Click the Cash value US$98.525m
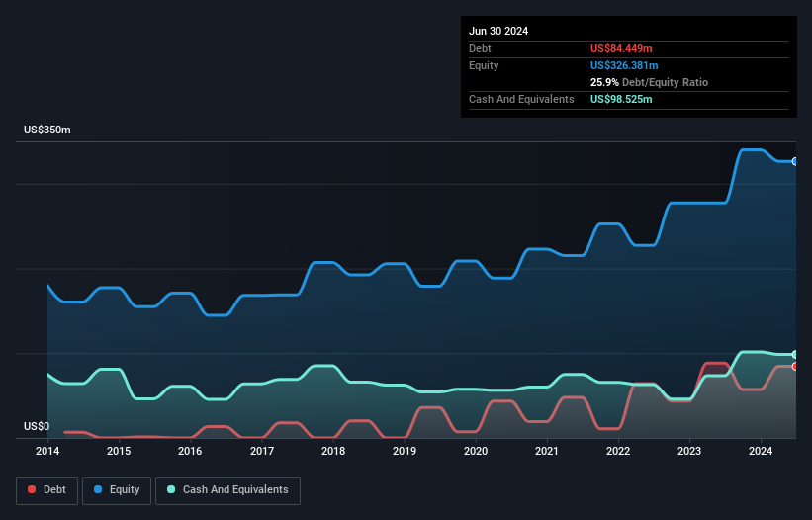Screen dimensions: 812x520 coord(621,99)
